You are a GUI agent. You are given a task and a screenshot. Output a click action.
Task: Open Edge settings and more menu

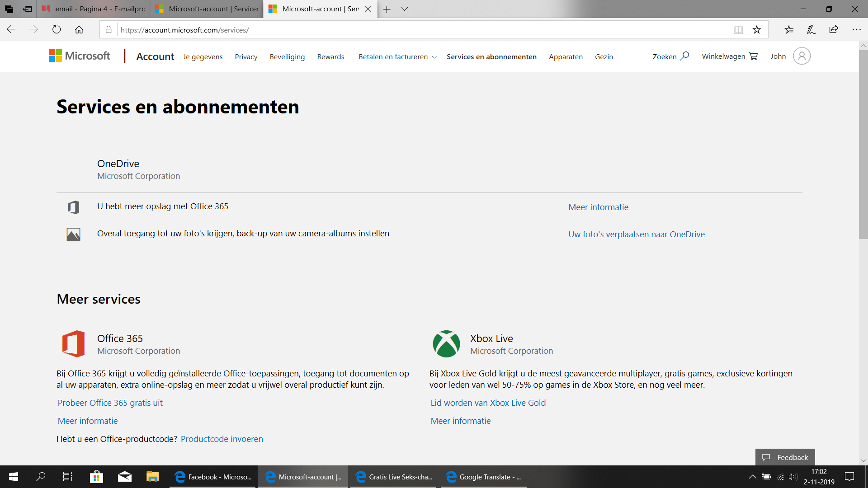point(856,30)
